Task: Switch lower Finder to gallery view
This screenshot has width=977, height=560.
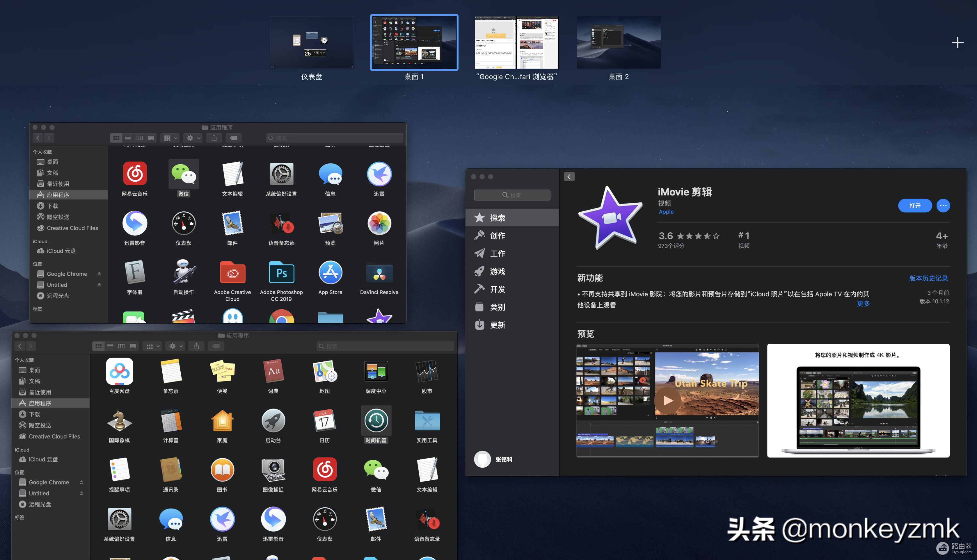Action: point(133,346)
